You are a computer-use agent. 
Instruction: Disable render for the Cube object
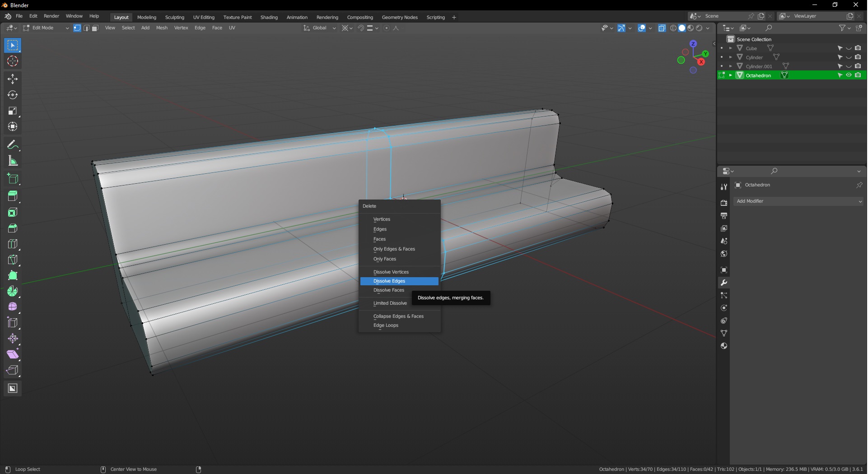858,48
